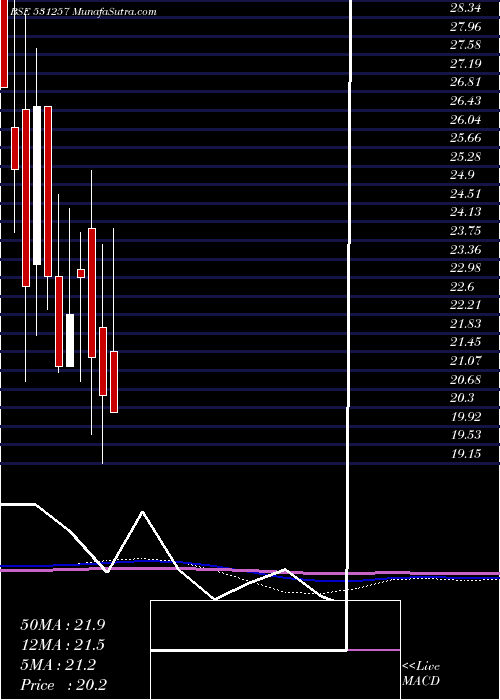Click the 27.96 price axis label
This screenshot has width=500, height=700.
point(465,27)
